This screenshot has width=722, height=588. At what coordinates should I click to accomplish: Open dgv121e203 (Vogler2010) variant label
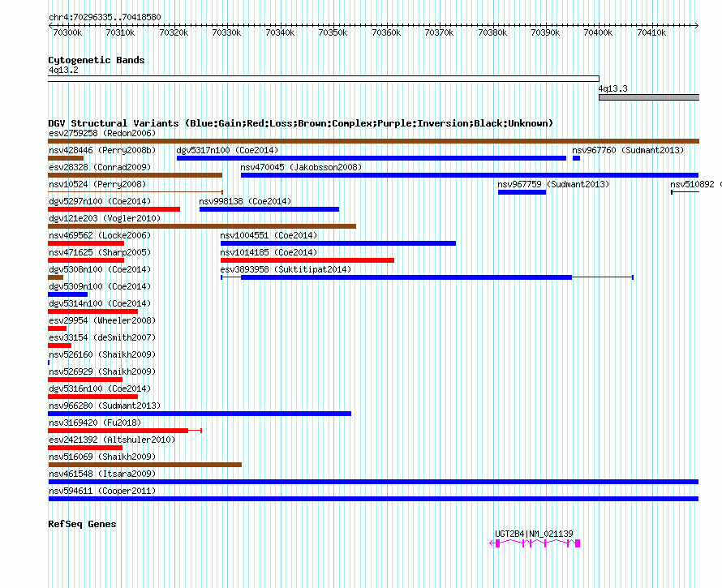[105, 218]
